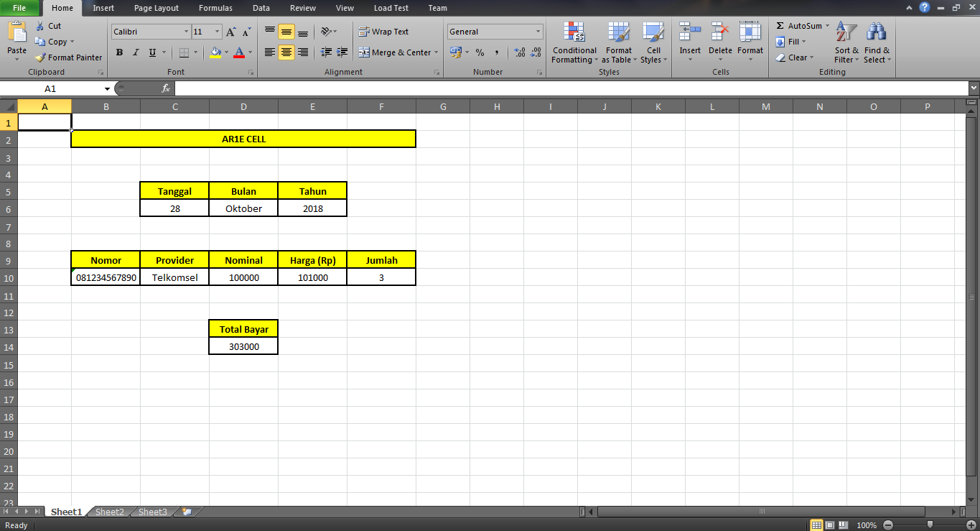Select the Total Bayar value 303000
Image resolution: width=980 pixels, height=531 pixels.
tap(243, 347)
